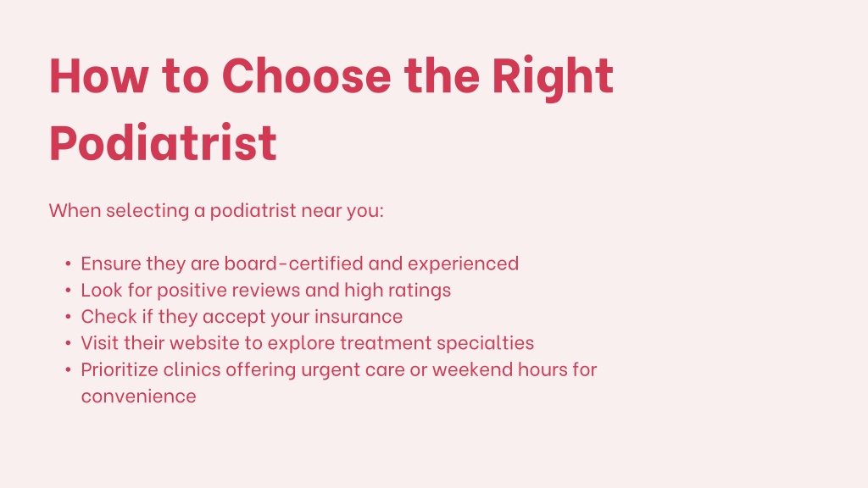Image resolution: width=868 pixels, height=488 pixels.
Task: Click the word 'Choose' in the title
Action: (307, 75)
